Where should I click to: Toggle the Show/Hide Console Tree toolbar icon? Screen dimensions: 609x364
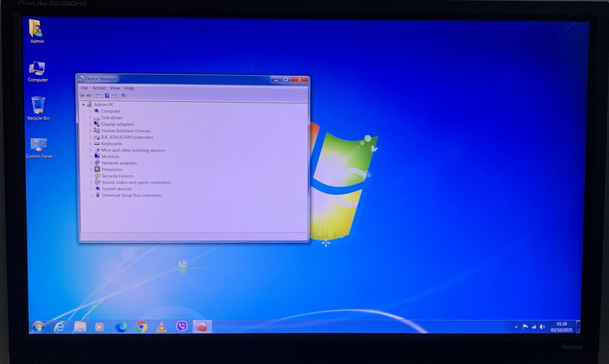pyautogui.click(x=98, y=96)
